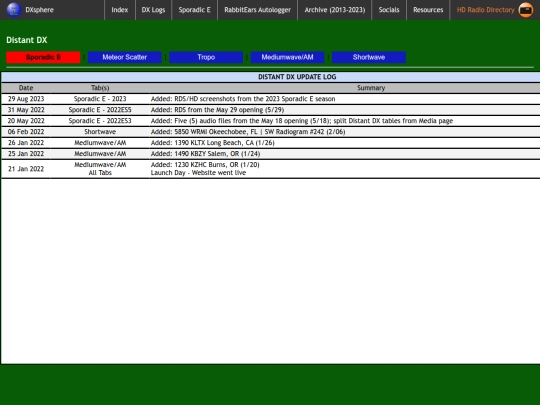Viewport: 540px width, 405px height.
Task: Click the All Tabs text
Action: coord(100,173)
